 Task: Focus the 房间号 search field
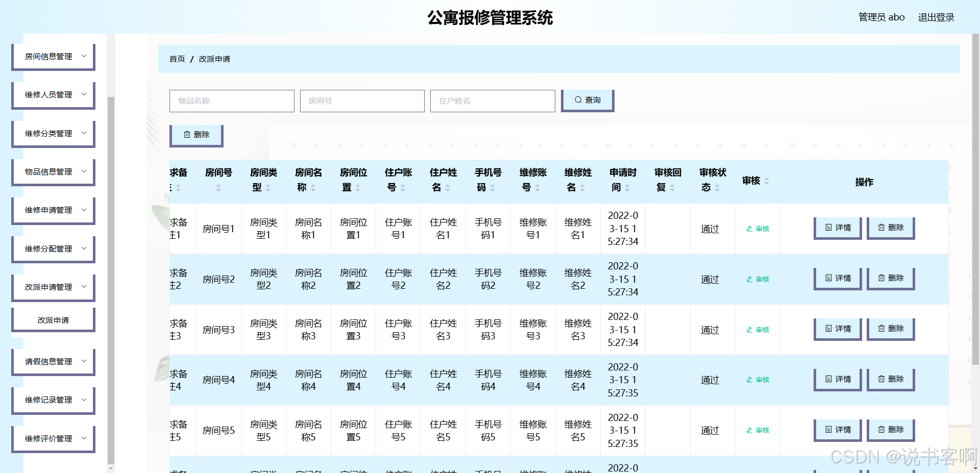[362, 101]
